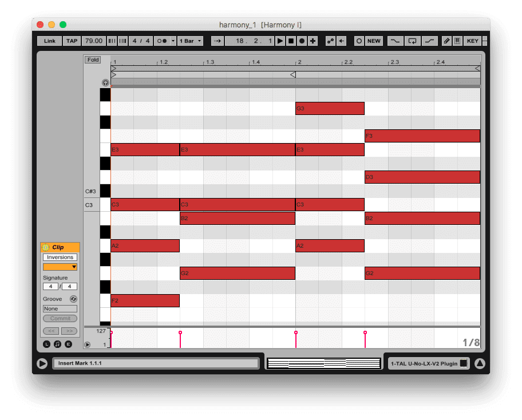Open the 1 Bar quantization dropdown
The width and height of the screenshot is (522, 420).
(190, 41)
